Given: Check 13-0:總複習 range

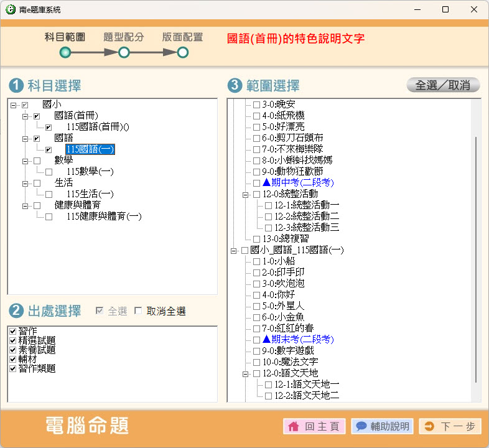Looking at the screenshot, I should (x=256, y=240).
